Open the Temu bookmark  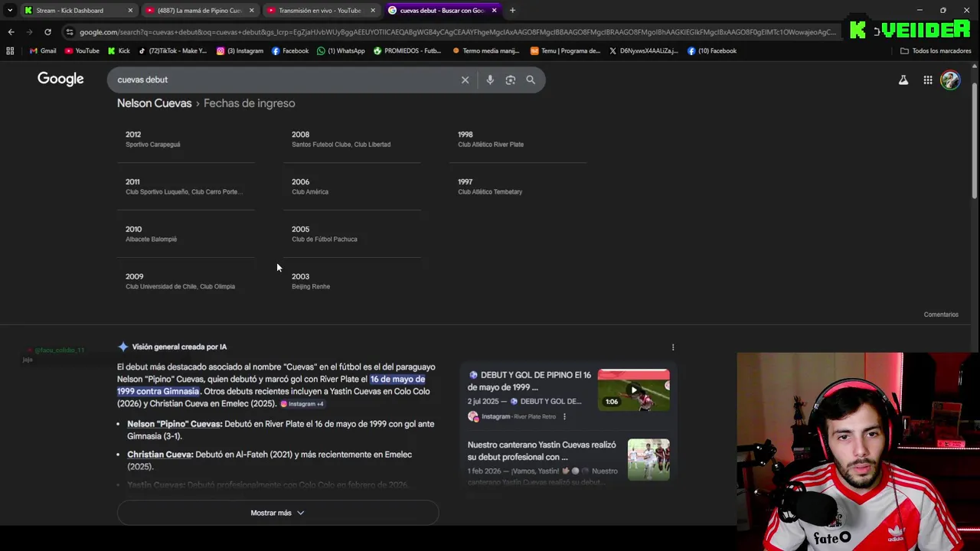[565, 51]
